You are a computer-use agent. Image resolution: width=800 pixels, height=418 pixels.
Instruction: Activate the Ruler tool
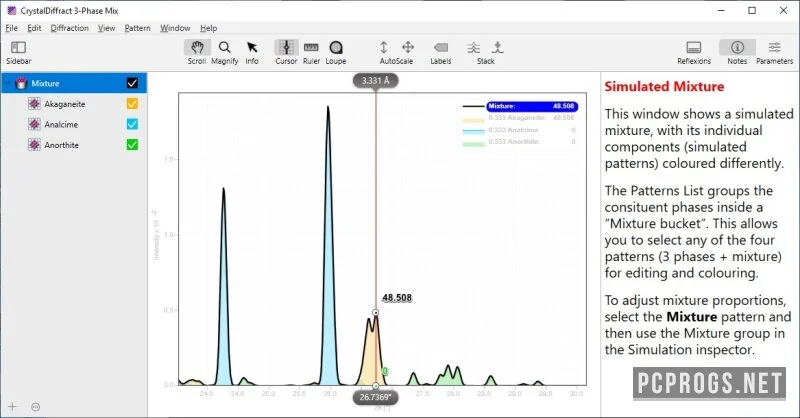point(311,53)
